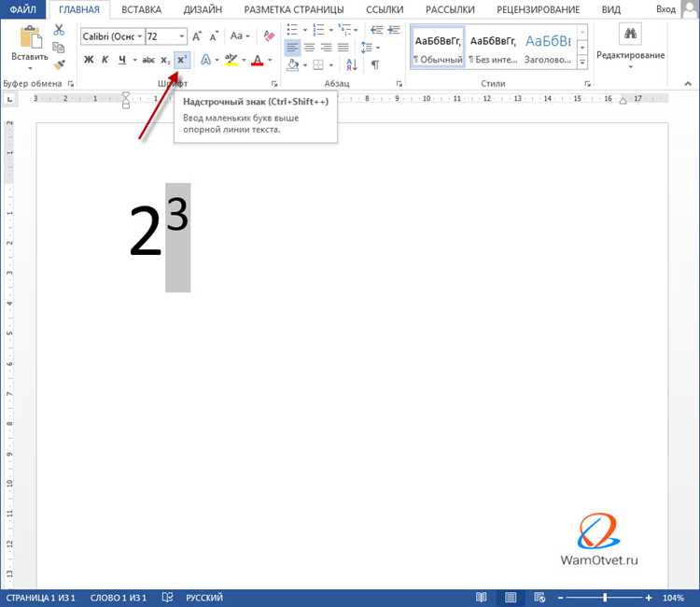
Task: Increase indent icon
Action: pos(394,30)
